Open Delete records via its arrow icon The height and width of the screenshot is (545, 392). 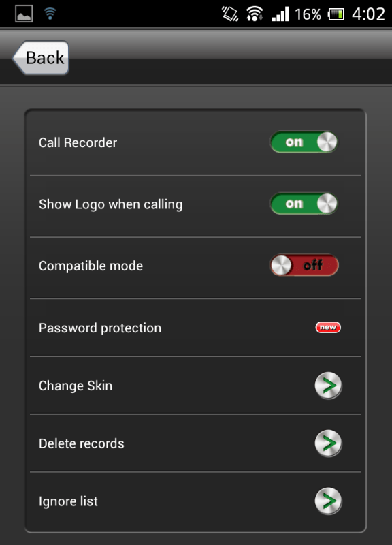coord(329,443)
